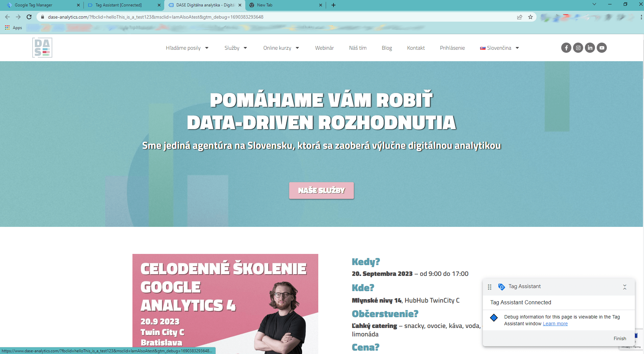The image size is (644, 354).
Task: Go back using the browser back arrow
Action: click(x=7, y=17)
